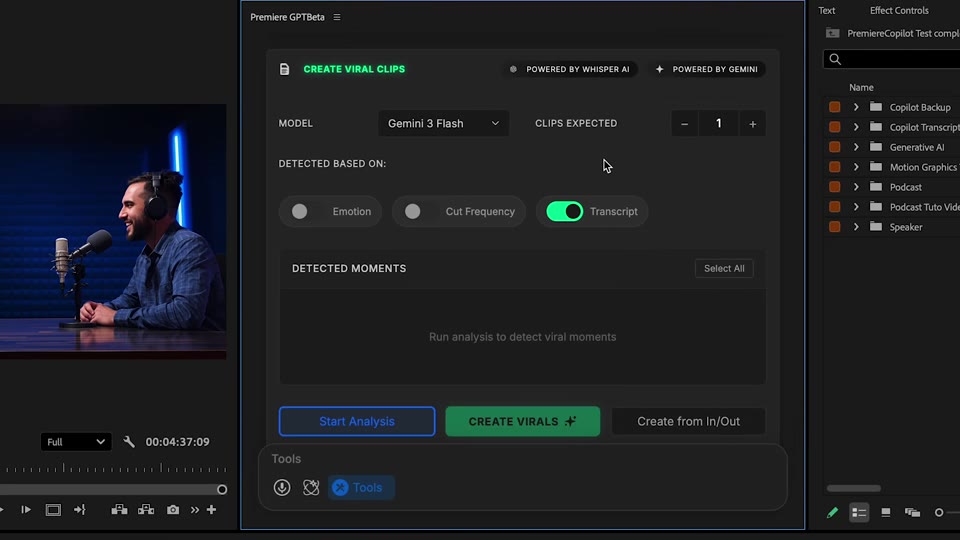The height and width of the screenshot is (540, 960).
Task: Open the Premiere GPTBeta panel menu icon
Action: (x=337, y=17)
